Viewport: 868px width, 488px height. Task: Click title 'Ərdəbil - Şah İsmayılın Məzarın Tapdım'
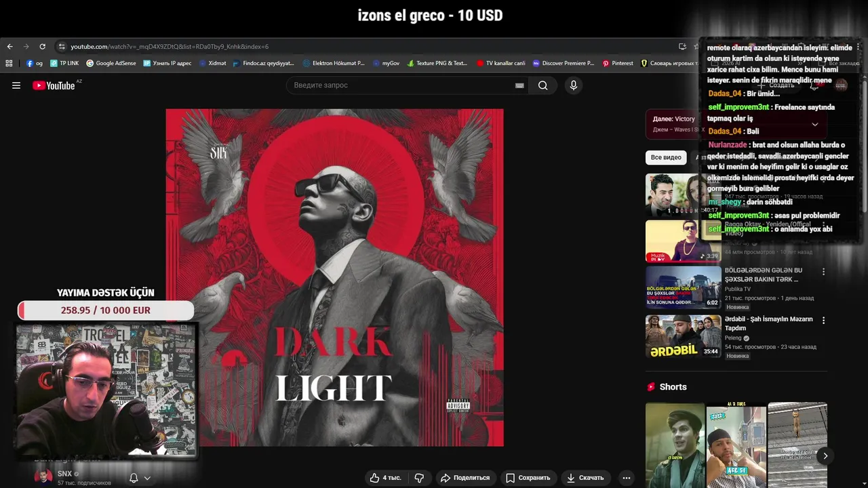click(768, 323)
